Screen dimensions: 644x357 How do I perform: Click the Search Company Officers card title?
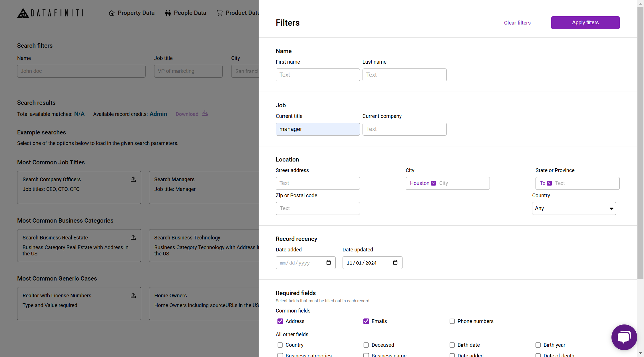point(52,179)
